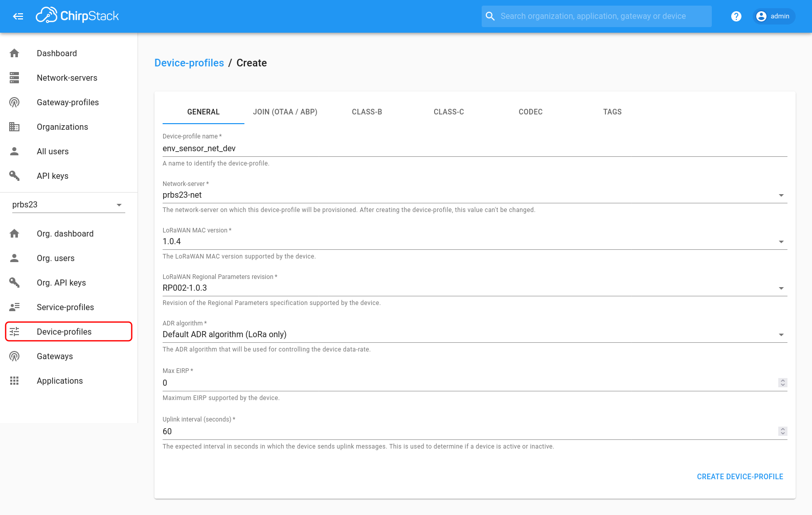Switch to the CLASS-C tab
This screenshot has height=515, width=812.
(x=449, y=112)
